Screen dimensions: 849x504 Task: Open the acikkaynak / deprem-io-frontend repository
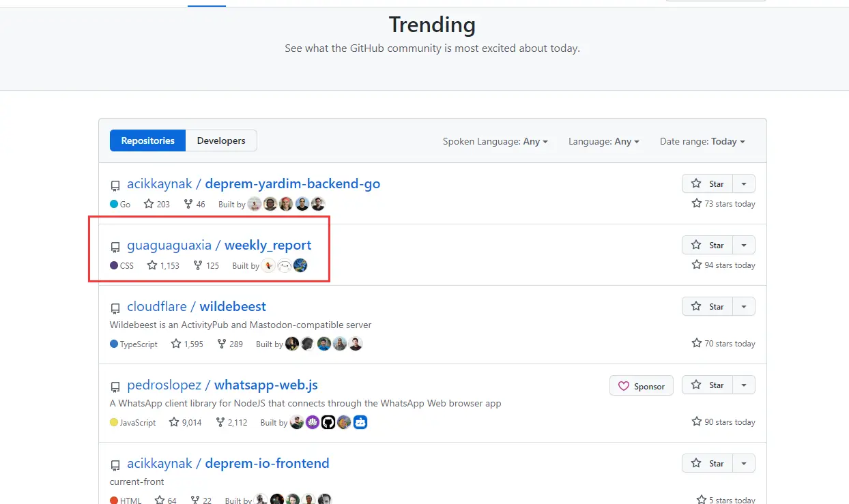tap(228, 463)
